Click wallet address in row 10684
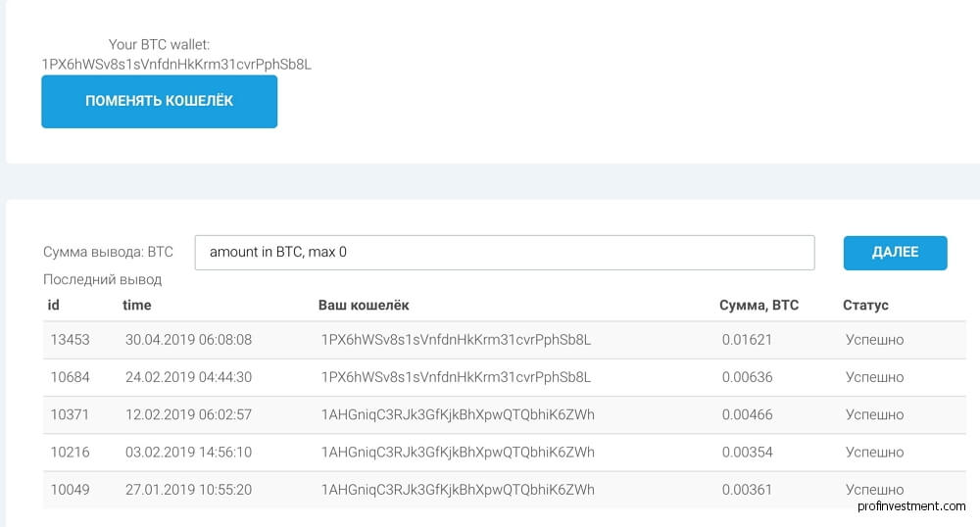Image resolution: width=980 pixels, height=527 pixels. (457, 377)
